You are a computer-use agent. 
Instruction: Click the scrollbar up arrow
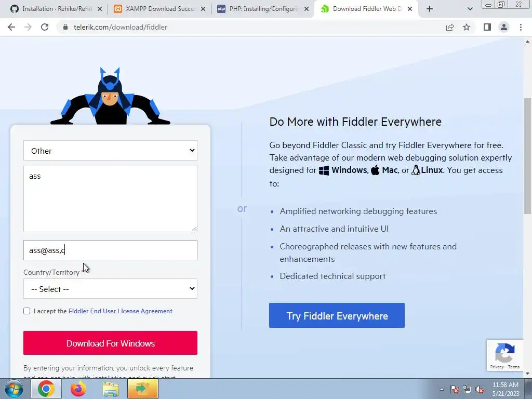pos(527,42)
